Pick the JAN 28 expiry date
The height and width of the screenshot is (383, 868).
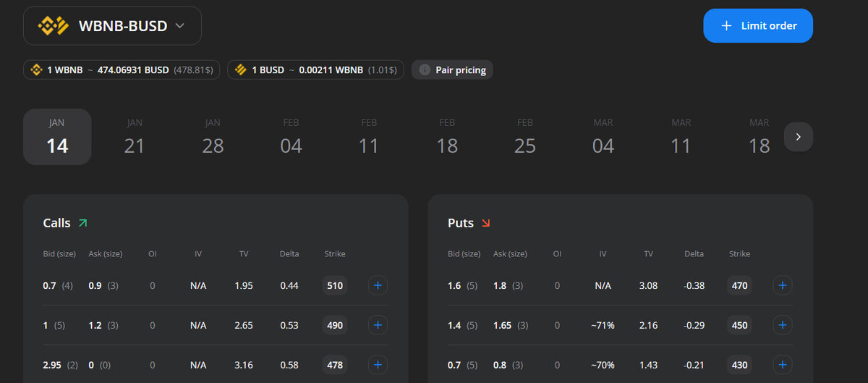(213, 137)
